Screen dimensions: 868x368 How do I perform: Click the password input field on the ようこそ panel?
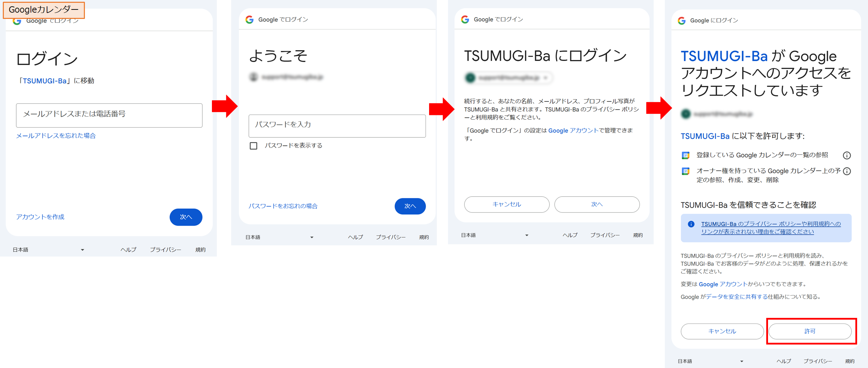(337, 126)
